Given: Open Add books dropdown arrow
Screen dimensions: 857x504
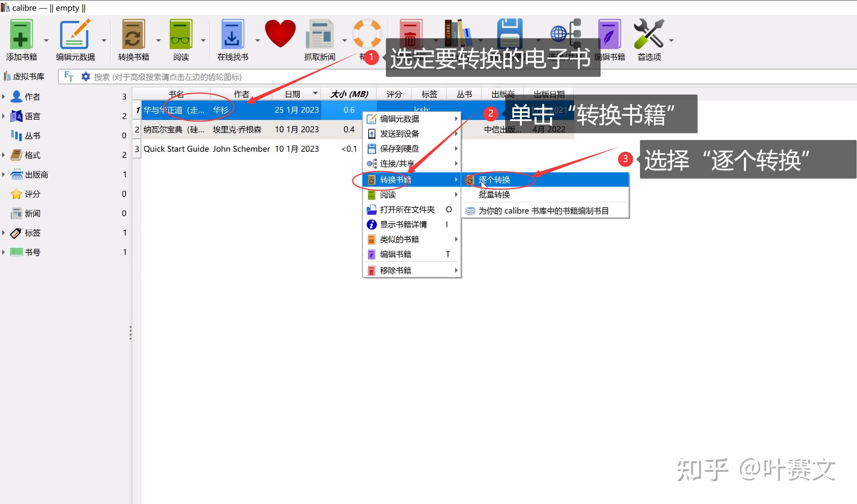Looking at the screenshot, I should tap(46, 40).
